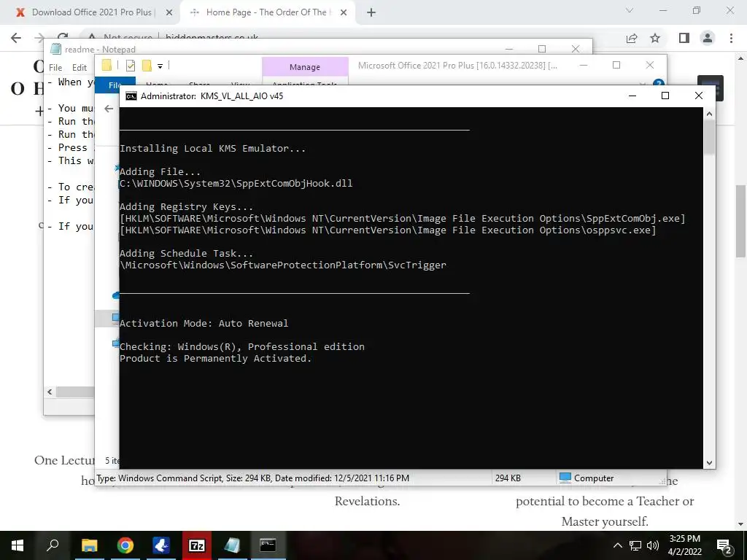Viewport: 747px width, 560px height.
Task: Click 'Installing Local KMS Emulator...' text
Action: pos(212,149)
